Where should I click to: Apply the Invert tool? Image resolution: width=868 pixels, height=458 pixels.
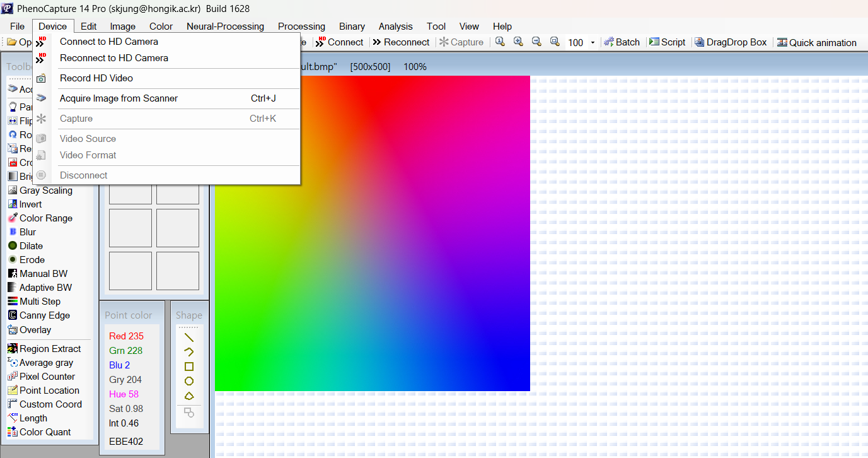(x=25, y=204)
